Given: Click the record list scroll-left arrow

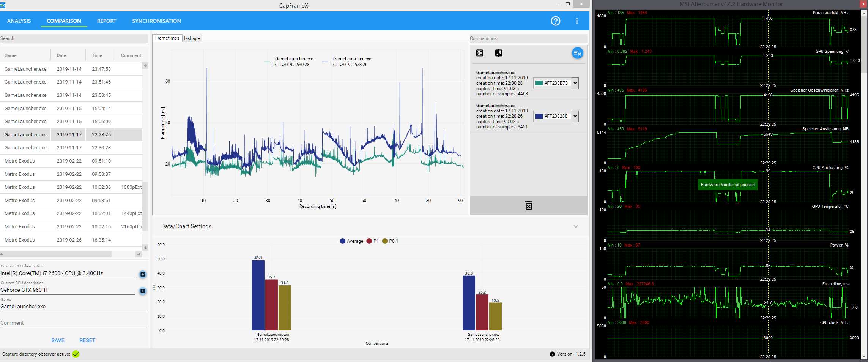Looking at the screenshot, I should point(2,254).
